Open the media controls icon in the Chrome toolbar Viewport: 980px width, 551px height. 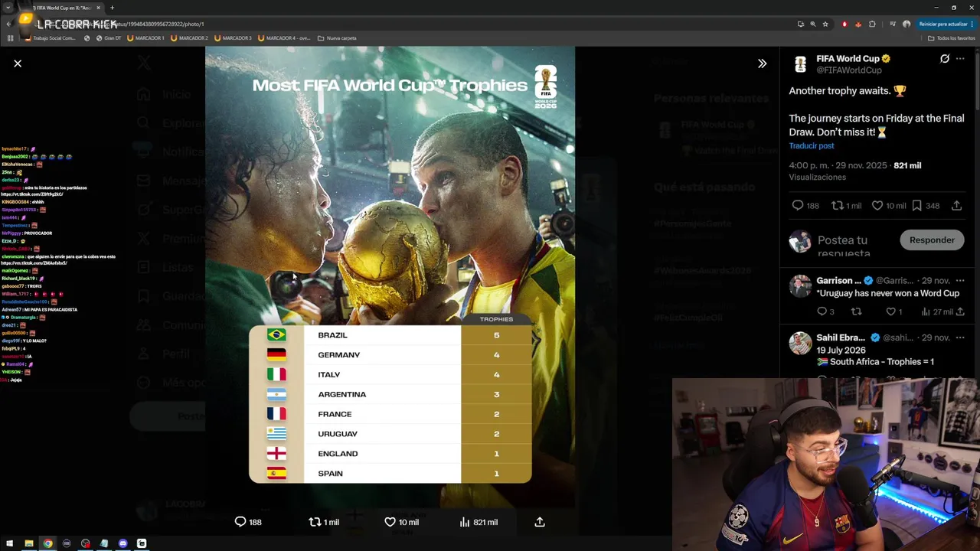coord(893,24)
